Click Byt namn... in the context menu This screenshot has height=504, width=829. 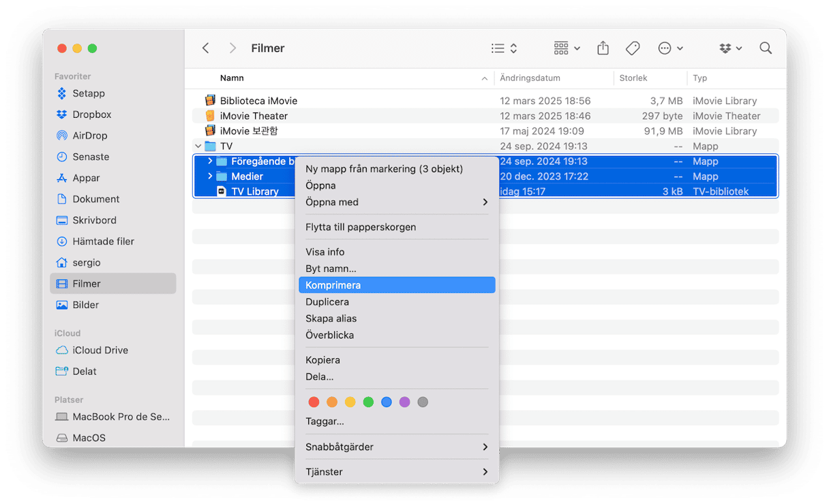click(x=331, y=268)
